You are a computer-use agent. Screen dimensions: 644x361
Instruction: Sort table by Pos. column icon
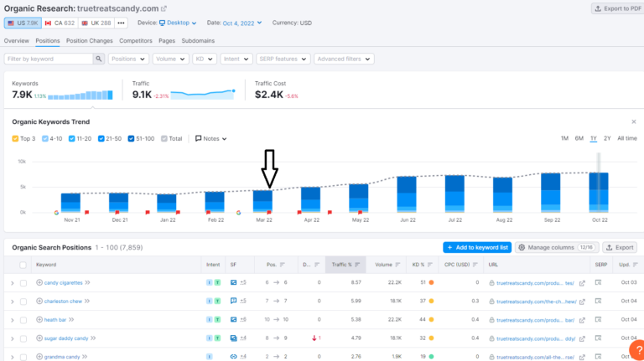click(282, 265)
